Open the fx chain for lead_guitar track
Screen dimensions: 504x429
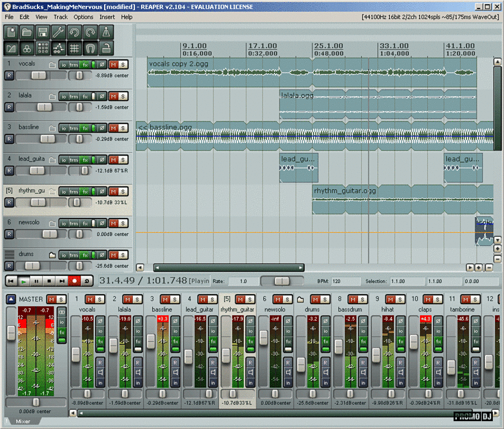point(85,160)
